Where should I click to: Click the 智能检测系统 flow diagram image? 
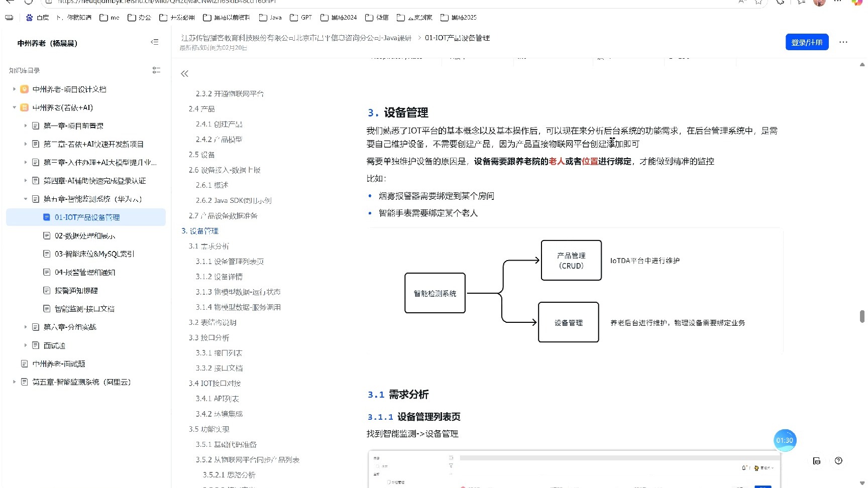coord(575,291)
